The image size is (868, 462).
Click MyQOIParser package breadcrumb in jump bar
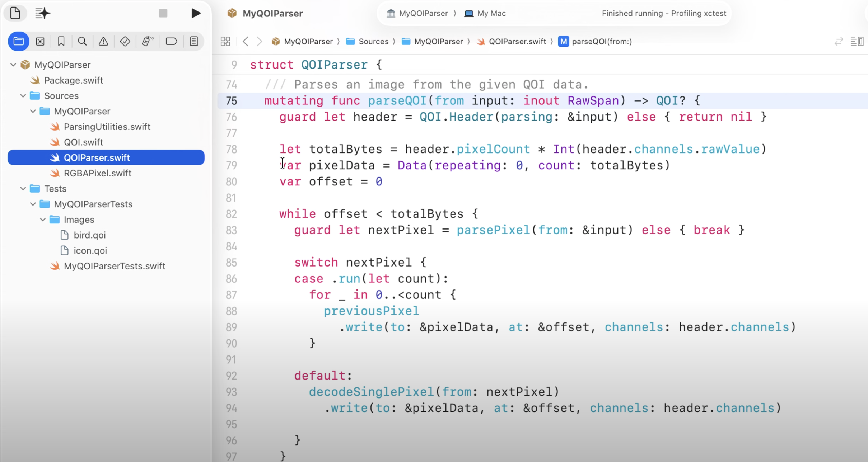[302, 41]
